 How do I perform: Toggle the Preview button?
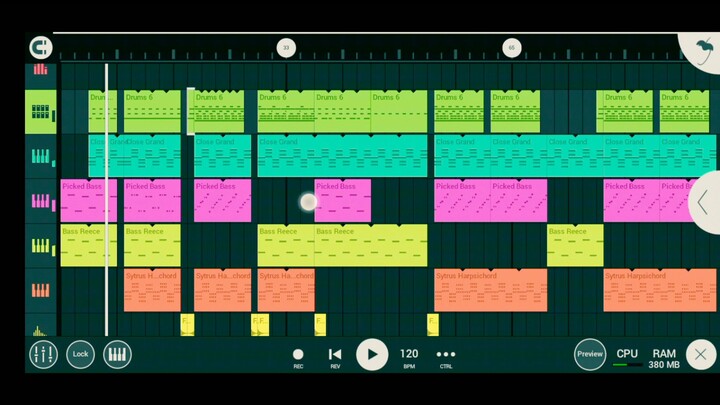[590, 354]
